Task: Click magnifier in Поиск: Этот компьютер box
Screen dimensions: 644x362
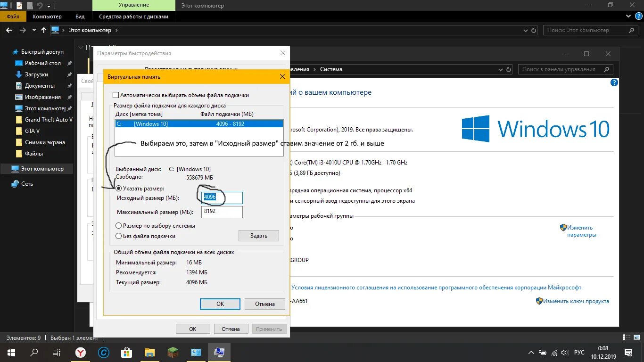Action: pyautogui.click(x=632, y=30)
